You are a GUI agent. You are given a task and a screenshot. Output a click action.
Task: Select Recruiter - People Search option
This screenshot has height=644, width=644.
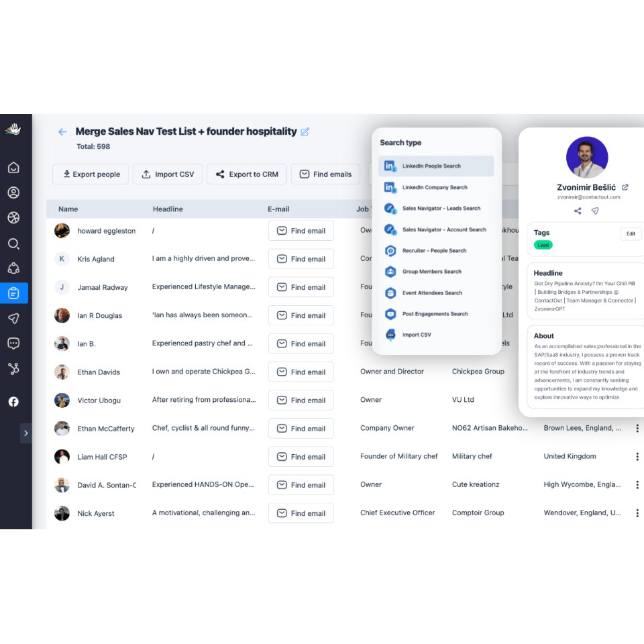point(436,250)
